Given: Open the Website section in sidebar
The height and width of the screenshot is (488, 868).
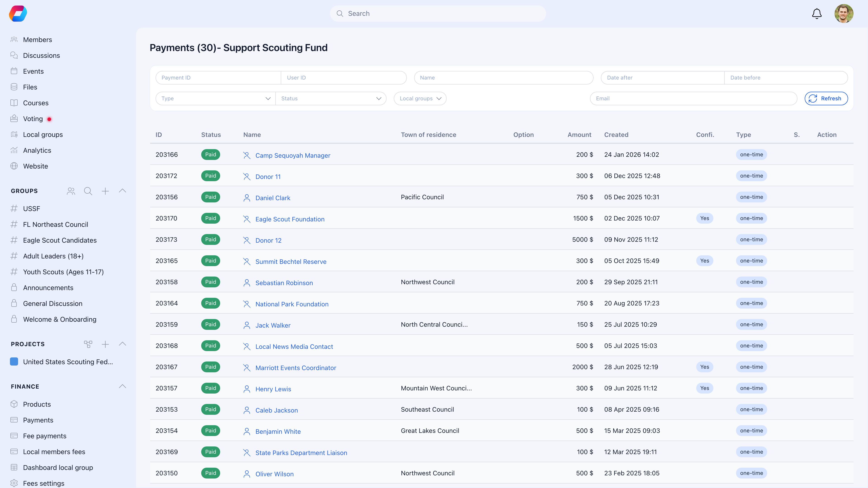Looking at the screenshot, I should pyautogui.click(x=35, y=166).
